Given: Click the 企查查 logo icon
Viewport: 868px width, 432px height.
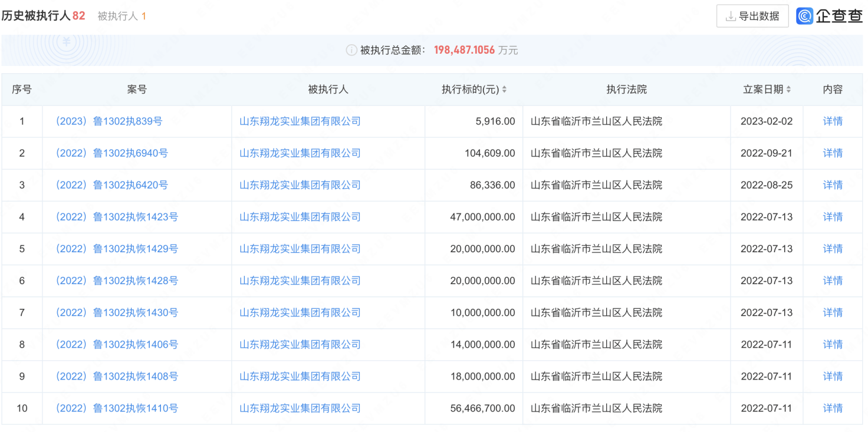Looking at the screenshot, I should [804, 16].
